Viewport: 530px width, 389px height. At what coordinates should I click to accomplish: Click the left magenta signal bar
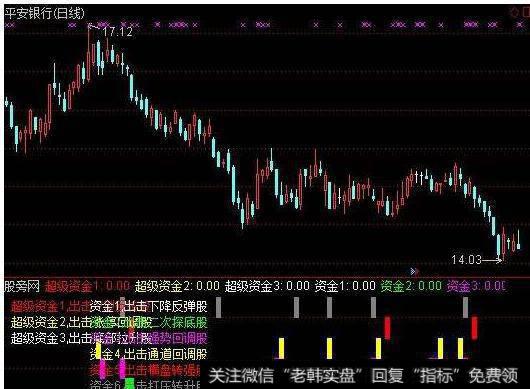coord(102,369)
